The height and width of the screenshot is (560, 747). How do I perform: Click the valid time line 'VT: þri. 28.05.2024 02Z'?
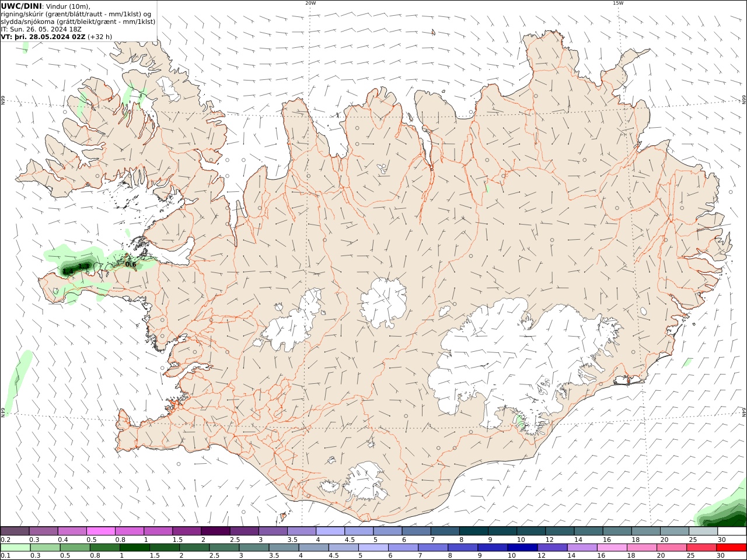point(43,37)
